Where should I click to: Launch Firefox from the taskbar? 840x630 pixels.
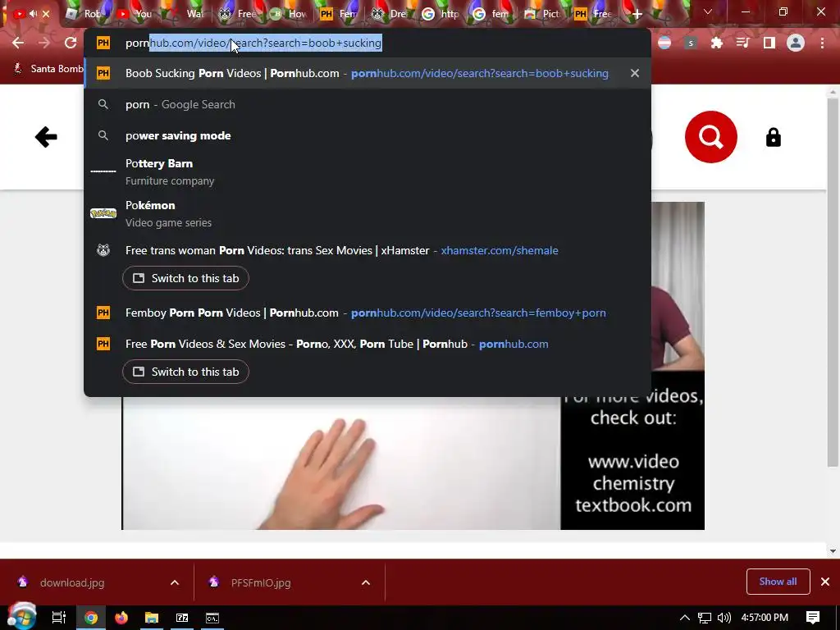(121, 618)
